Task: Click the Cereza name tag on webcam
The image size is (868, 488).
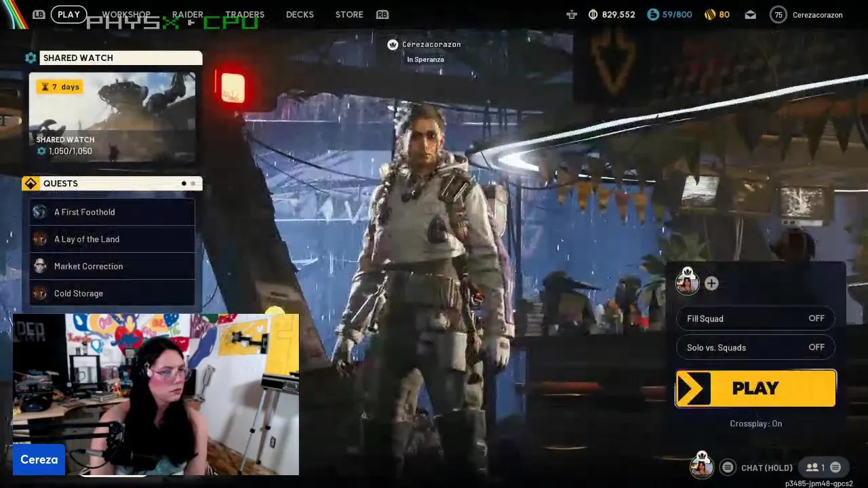Action: pyautogui.click(x=39, y=460)
